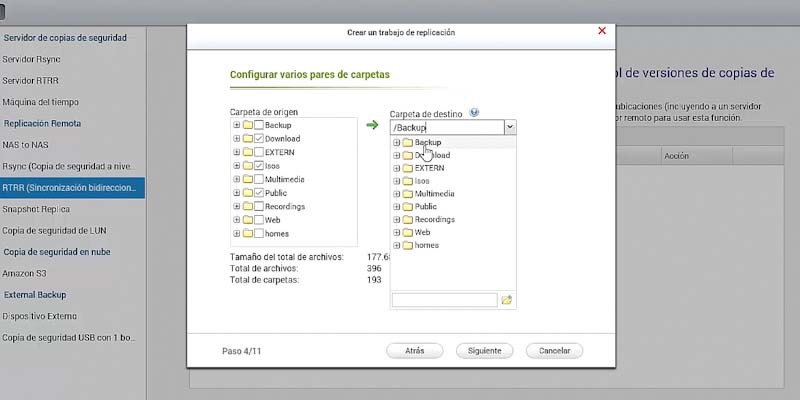Click the Total de carpetas value 193

coord(374,280)
